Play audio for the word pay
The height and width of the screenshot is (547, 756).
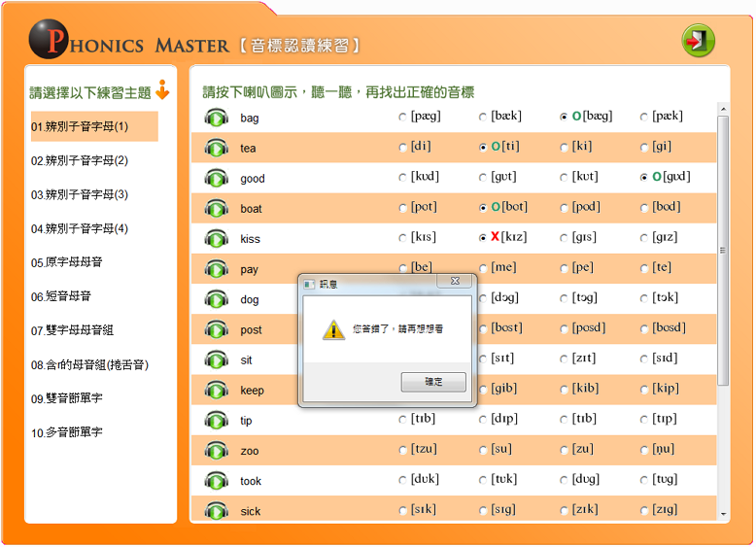pyautogui.click(x=216, y=269)
